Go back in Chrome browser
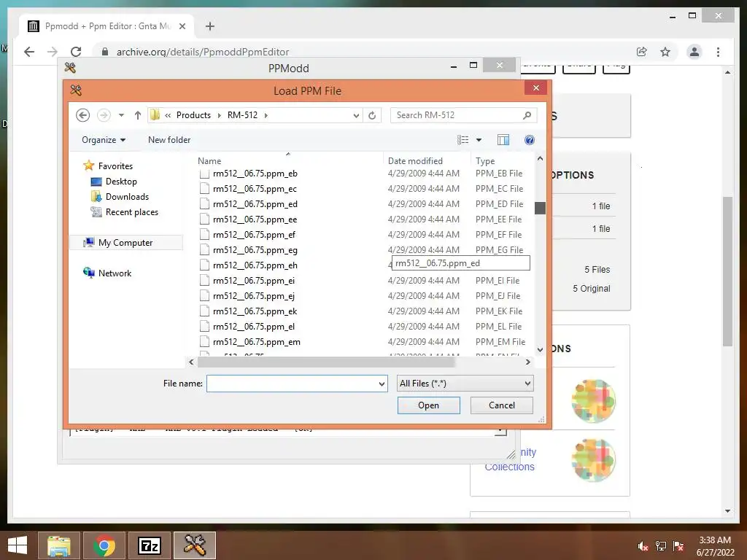The width and height of the screenshot is (747, 560). (x=29, y=52)
